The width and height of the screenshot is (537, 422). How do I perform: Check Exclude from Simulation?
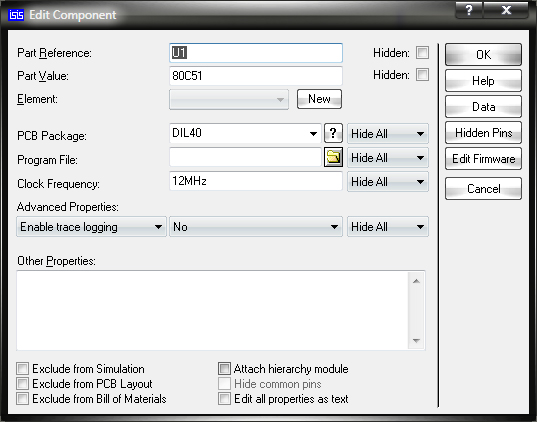(23, 369)
